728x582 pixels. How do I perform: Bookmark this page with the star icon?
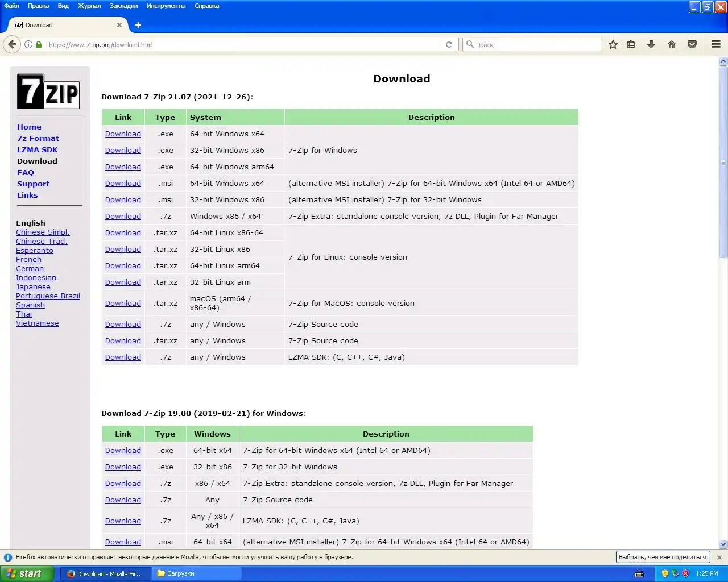(613, 44)
